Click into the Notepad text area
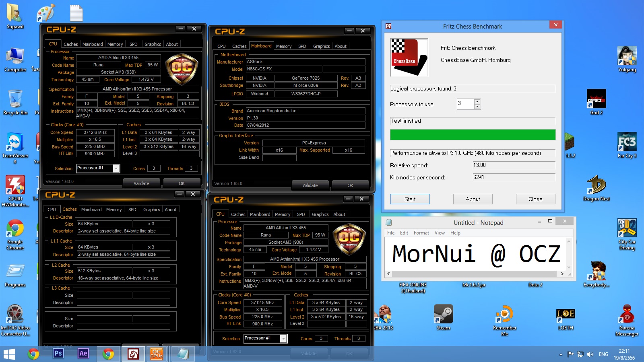644x362 pixels. click(x=475, y=254)
